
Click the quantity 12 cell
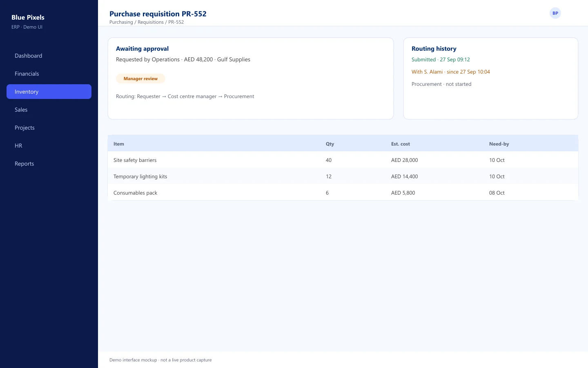pos(329,176)
